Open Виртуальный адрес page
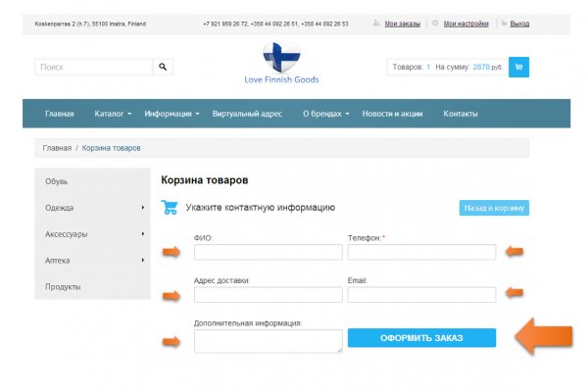The image size is (588, 392). coord(247,114)
